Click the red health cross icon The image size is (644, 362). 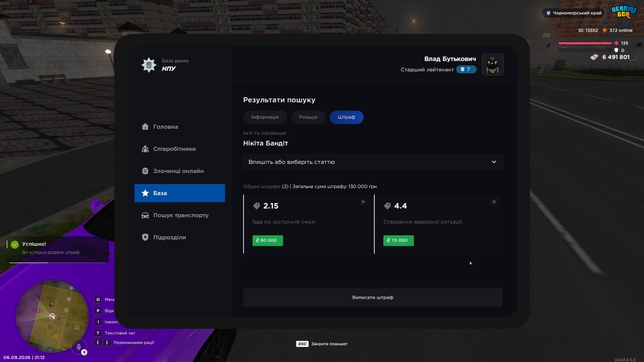pos(616,43)
